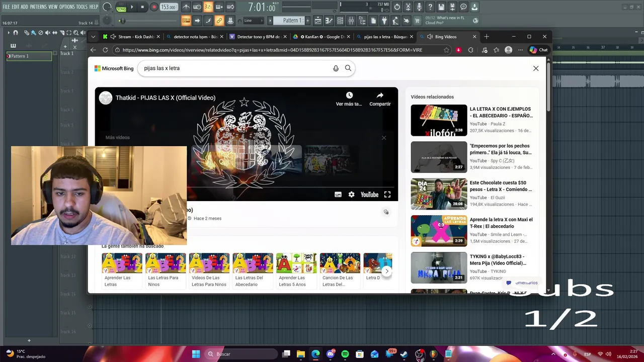Click the red record button

tap(154, 7)
